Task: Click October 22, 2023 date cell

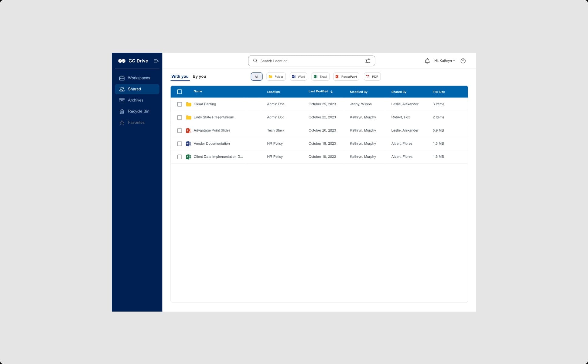Action: click(322, 117)
